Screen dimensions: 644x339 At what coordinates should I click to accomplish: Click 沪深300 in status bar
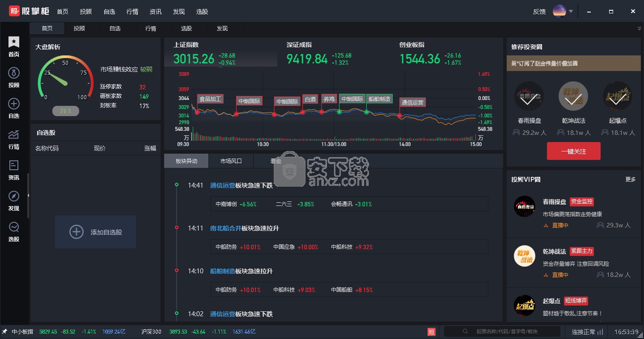pos(151,332)
